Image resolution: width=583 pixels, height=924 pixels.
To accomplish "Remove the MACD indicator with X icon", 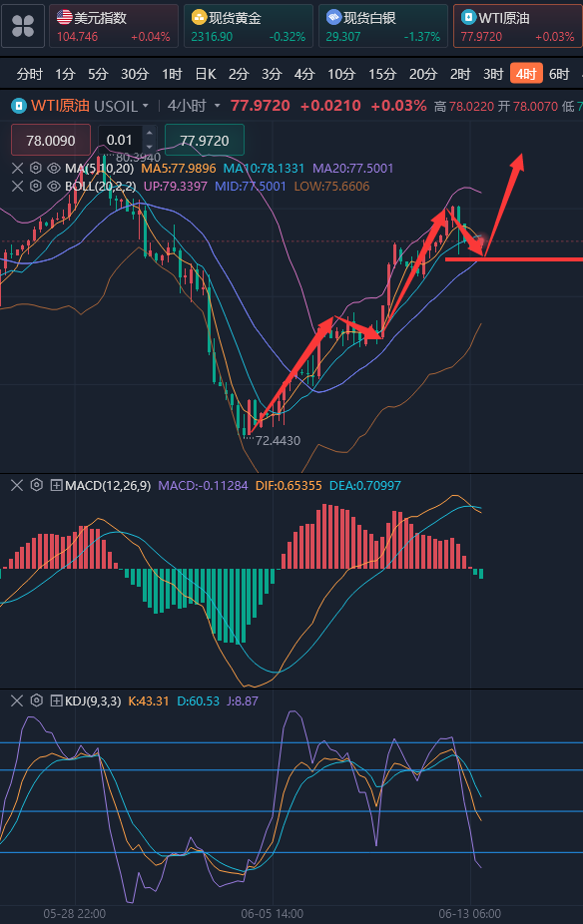I will (x=17, y=486).
